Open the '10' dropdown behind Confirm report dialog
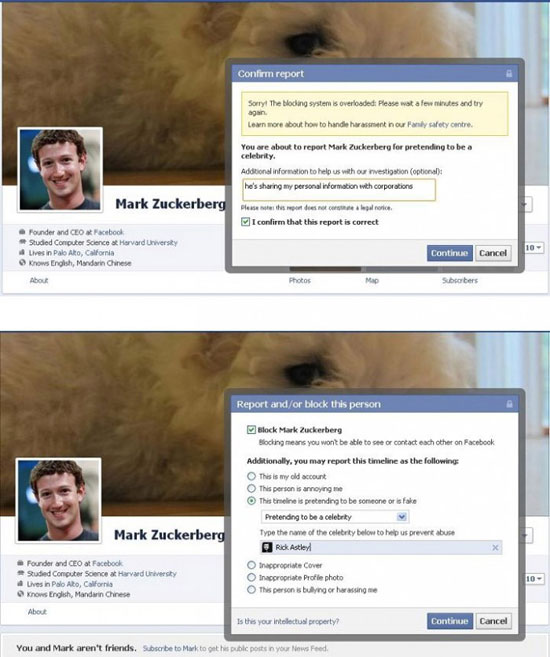 click(x=533, y=248)
